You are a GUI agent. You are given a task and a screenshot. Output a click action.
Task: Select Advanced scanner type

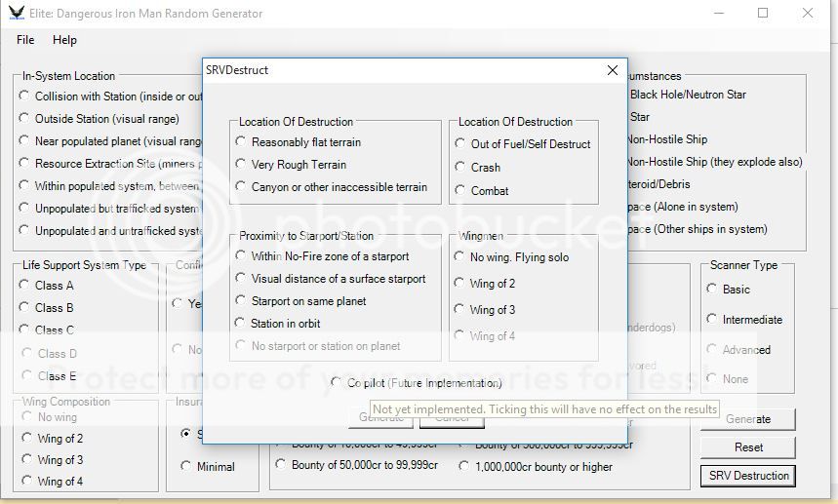738,350
